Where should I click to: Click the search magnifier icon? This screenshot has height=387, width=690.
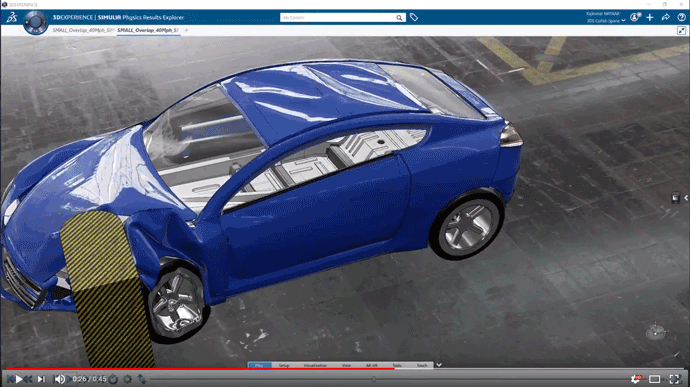[x=399, y=18]
